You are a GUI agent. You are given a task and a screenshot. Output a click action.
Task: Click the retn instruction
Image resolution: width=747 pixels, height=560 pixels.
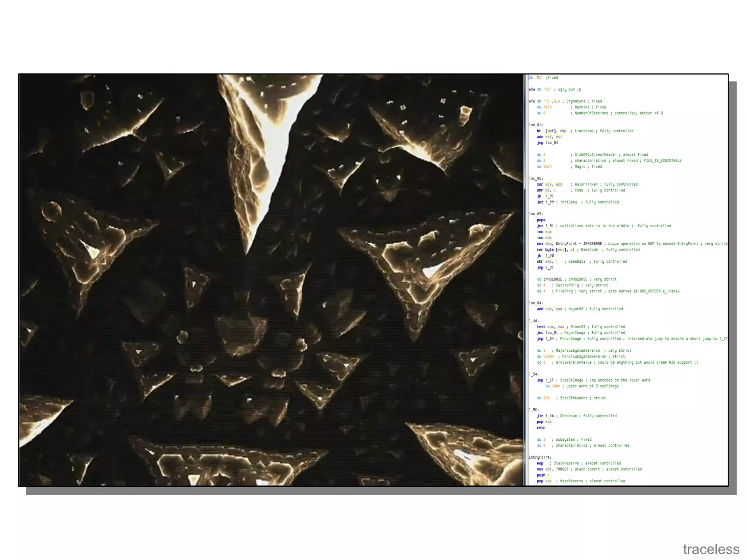click(541, 428)
